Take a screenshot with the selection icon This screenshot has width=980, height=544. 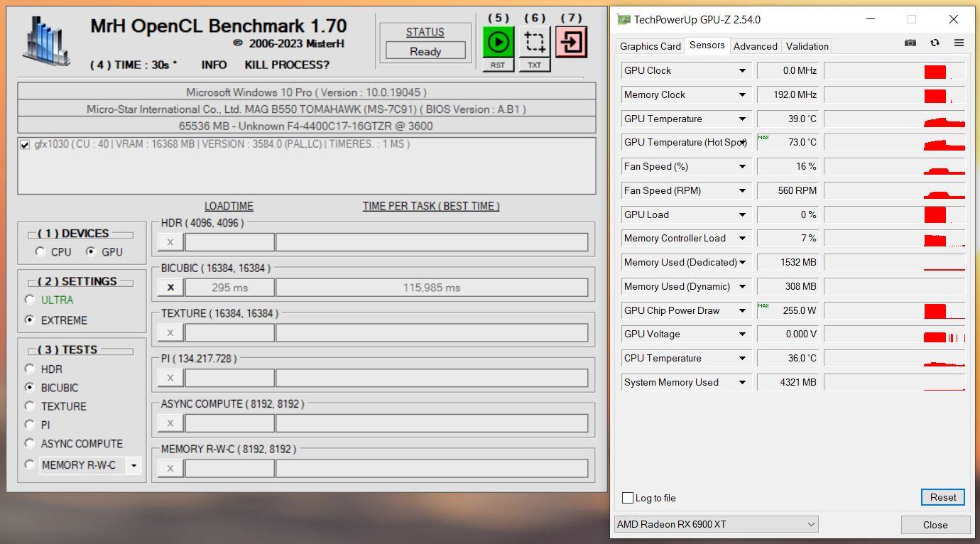coord(535,42)
